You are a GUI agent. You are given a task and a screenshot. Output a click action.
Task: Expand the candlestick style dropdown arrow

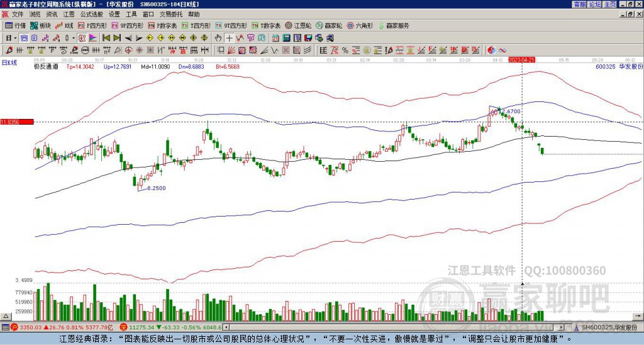pos(74,38)
